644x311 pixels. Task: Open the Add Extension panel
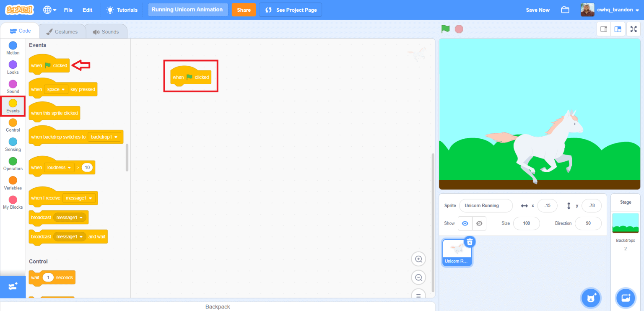tap(13, 287)
